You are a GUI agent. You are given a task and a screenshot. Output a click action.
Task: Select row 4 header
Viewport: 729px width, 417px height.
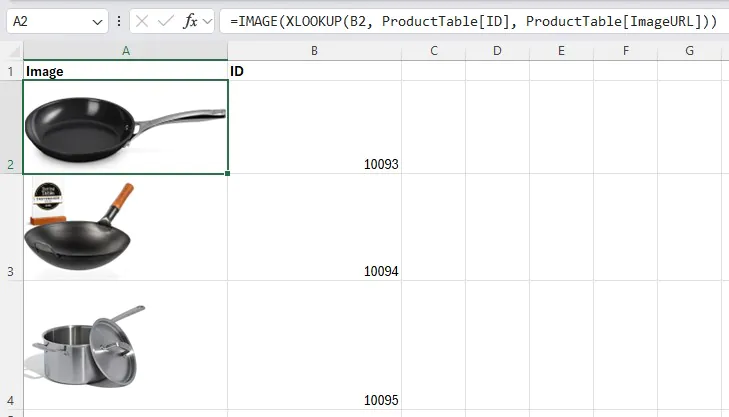coord(11,345)
